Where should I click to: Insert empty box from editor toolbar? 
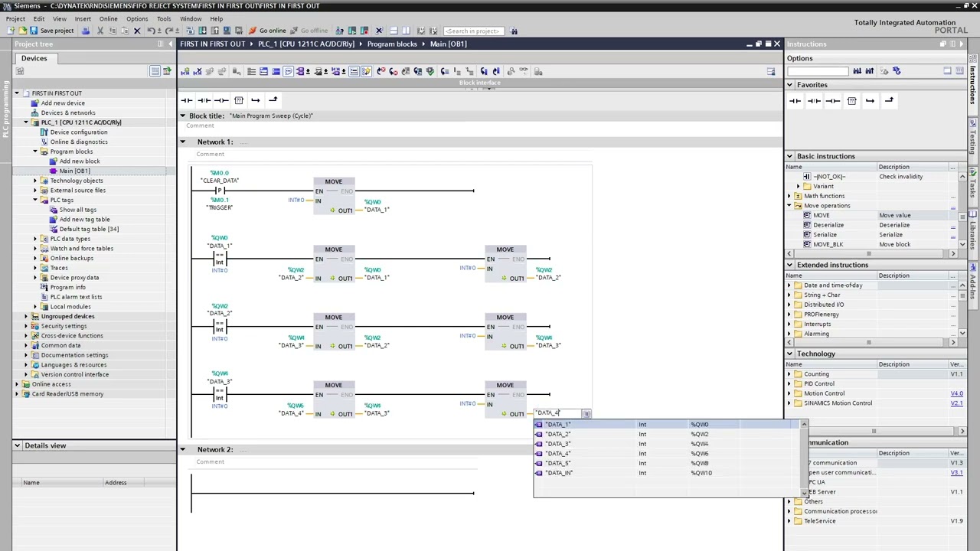click(x=238, y=100)
